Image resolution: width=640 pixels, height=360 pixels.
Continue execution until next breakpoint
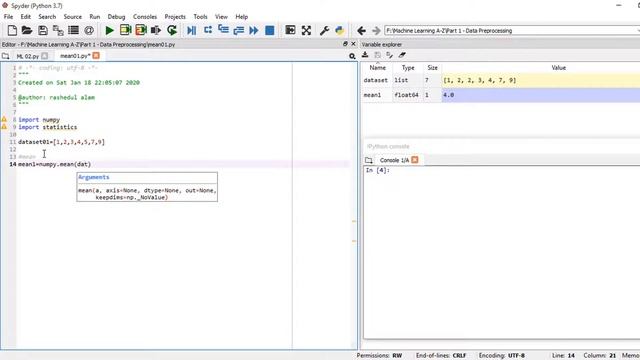pyautogui.click(x=253, y=30)
